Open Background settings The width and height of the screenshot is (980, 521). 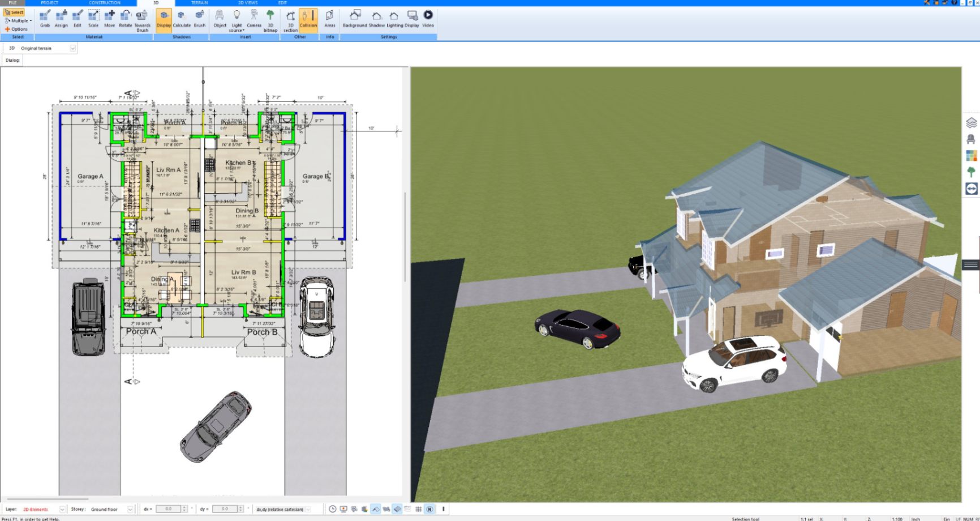(x=355, y=19)
